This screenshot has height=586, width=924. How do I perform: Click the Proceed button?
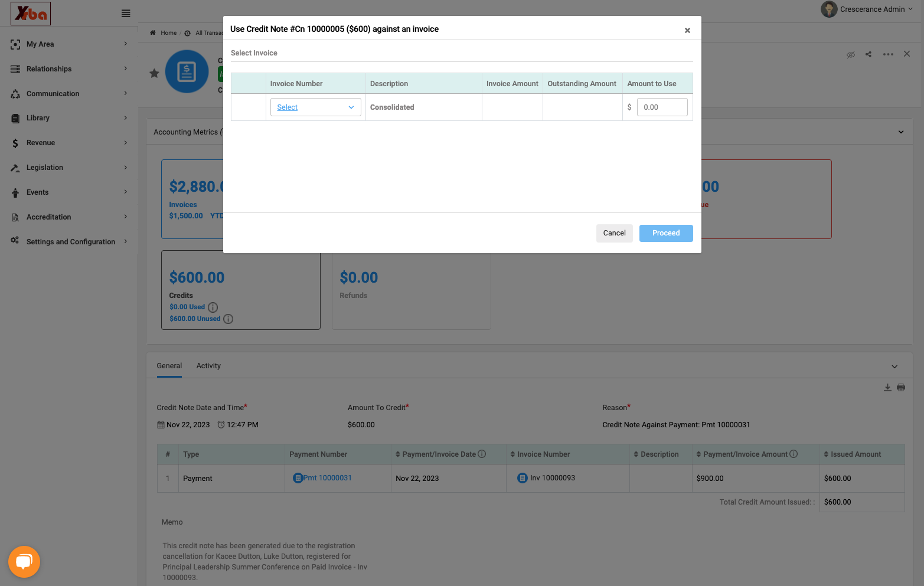click(x=666, y=233)
